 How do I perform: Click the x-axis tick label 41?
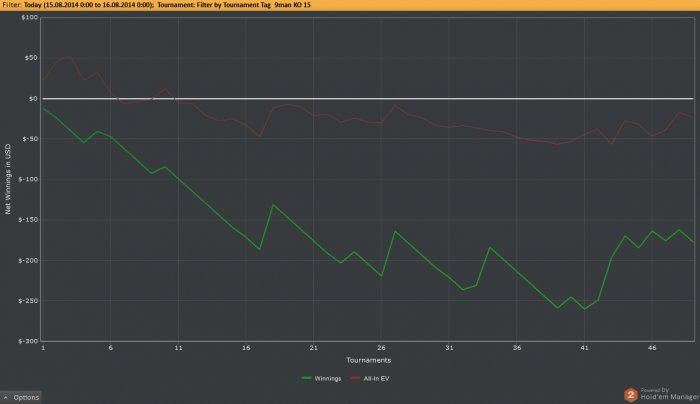click(584, 347)
